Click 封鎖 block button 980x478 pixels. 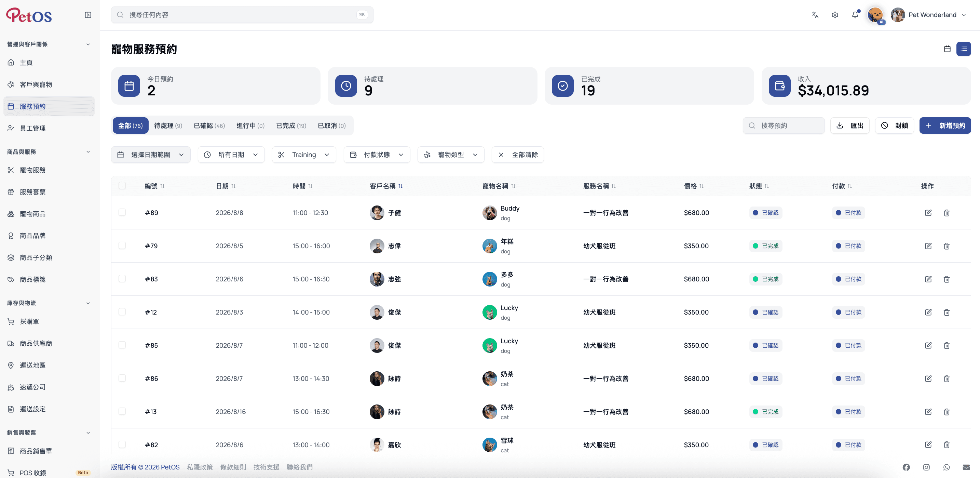894,125
